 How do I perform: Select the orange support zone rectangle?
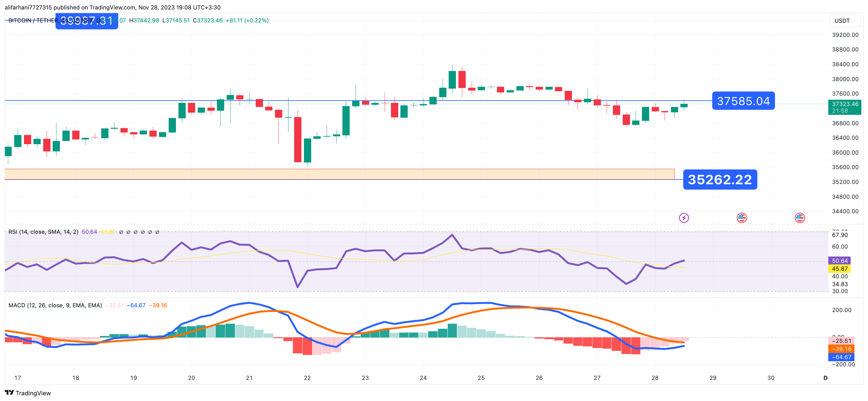339,174
